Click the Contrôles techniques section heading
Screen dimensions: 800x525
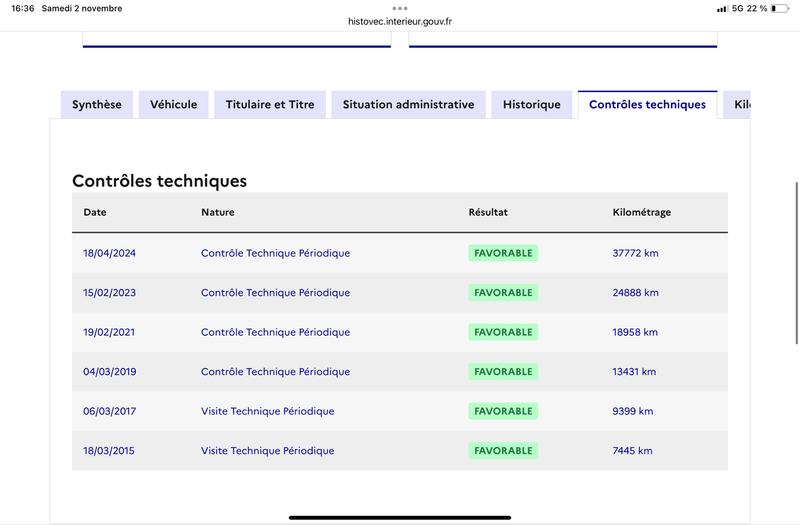pyautogui.click(x=159, y=181)
